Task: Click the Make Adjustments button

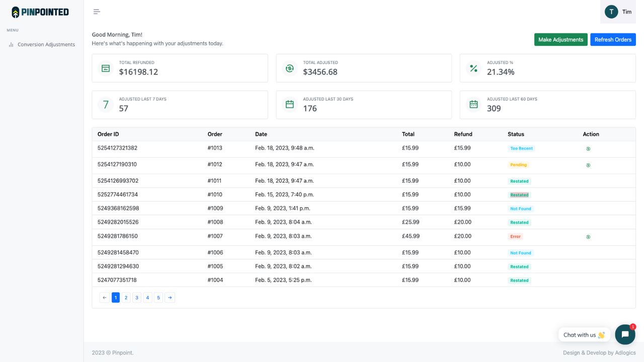Action: tap(560, 39)
